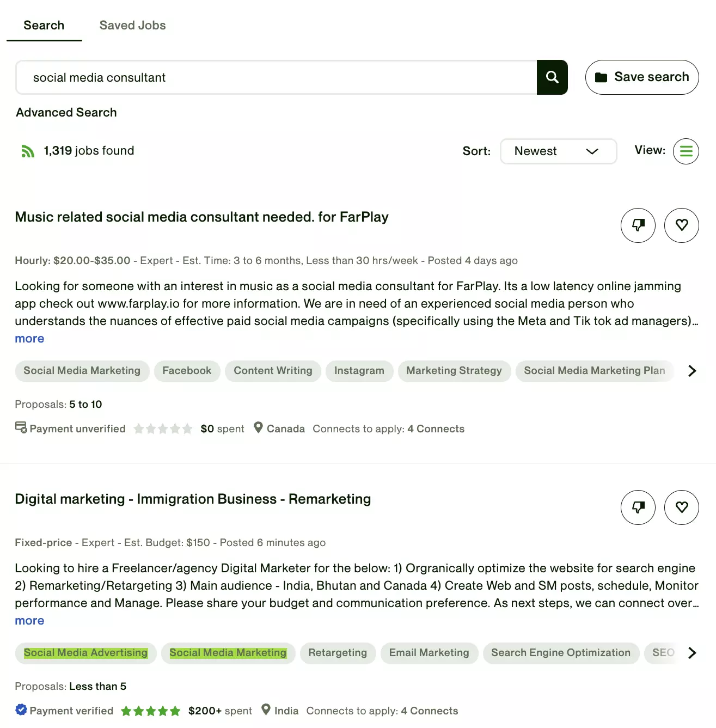The width and height of the screenshot is (716, 728).
Task: Thumbs-down the Digital marketing Immigration job
Action: pyautogui.click(x=638, y=507)
